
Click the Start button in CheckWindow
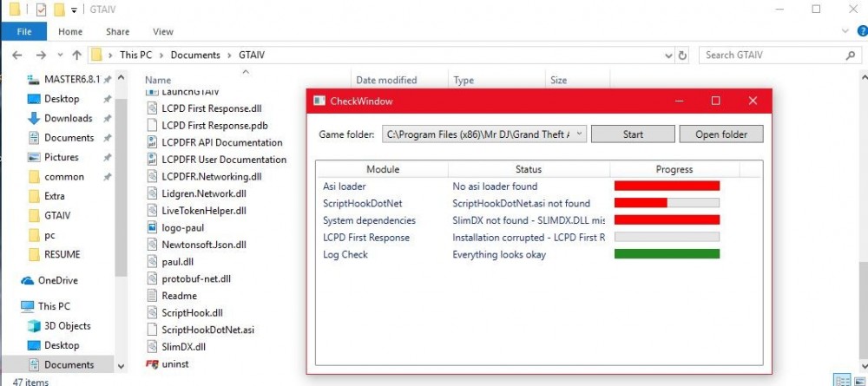tap(633, 134)
